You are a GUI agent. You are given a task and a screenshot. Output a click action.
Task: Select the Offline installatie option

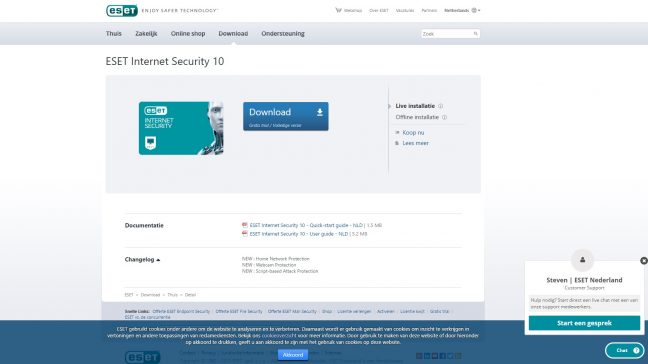click(417, 117)
